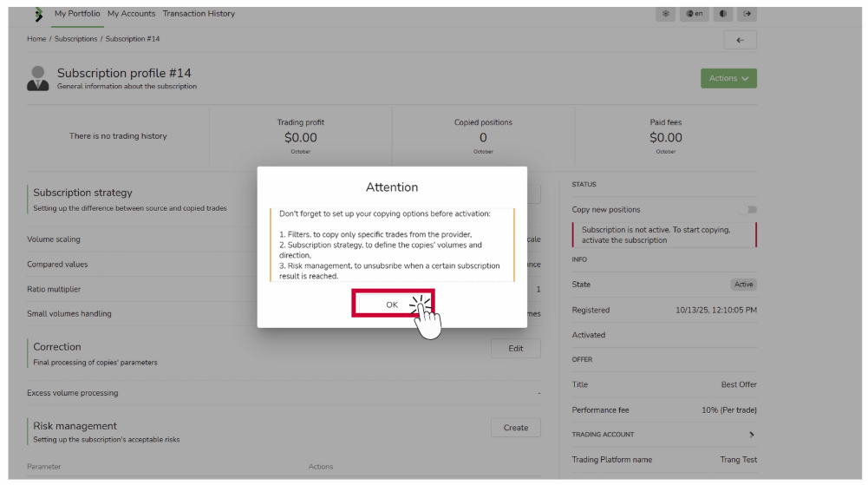Click the platform logo icon
This screenshot has width=868, height=485.
[x=38, y=15]
